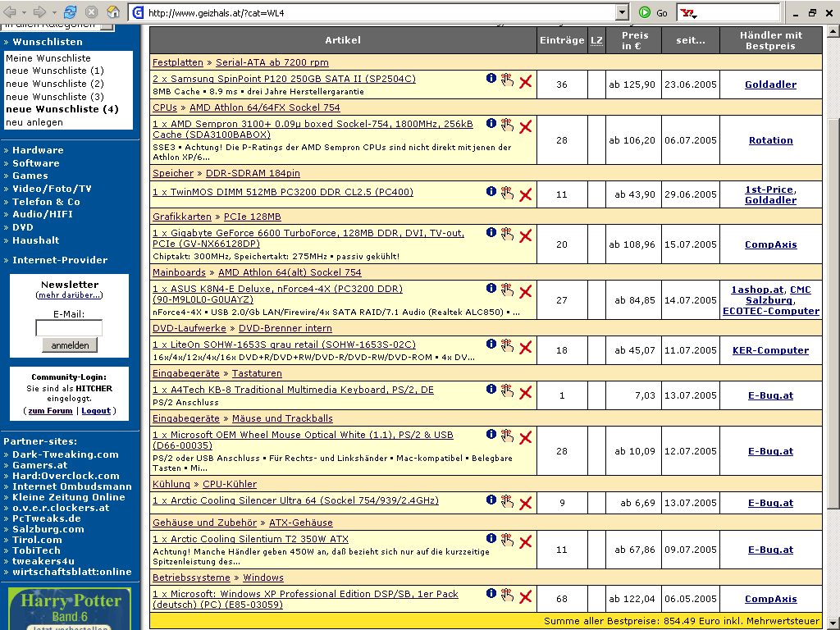
Task: Click the vertical scrollbar down arrow
Action: coord(833,623)
